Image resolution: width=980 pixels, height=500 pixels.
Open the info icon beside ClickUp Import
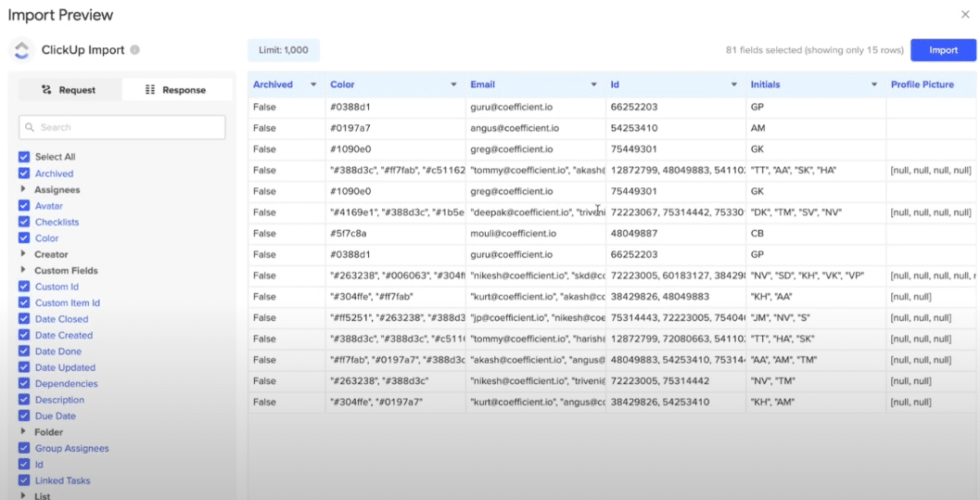pyautogui.click(x=134, y=50)
